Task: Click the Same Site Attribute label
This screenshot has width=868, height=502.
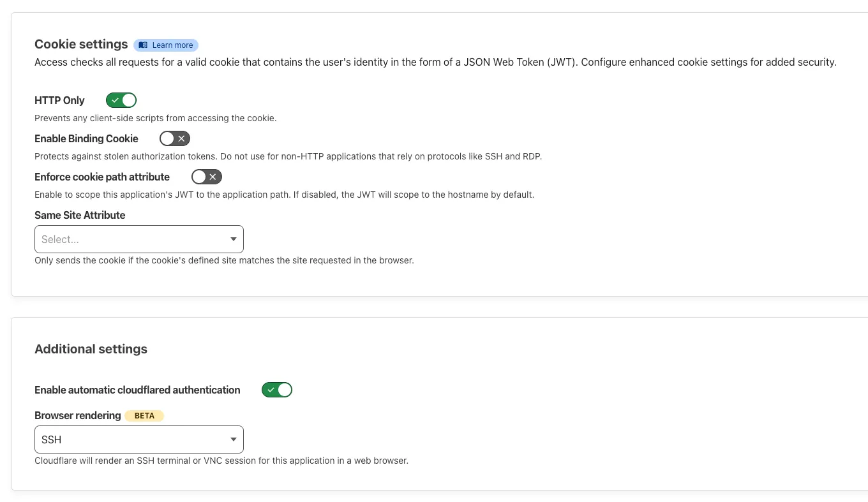Action: (80, 215)
